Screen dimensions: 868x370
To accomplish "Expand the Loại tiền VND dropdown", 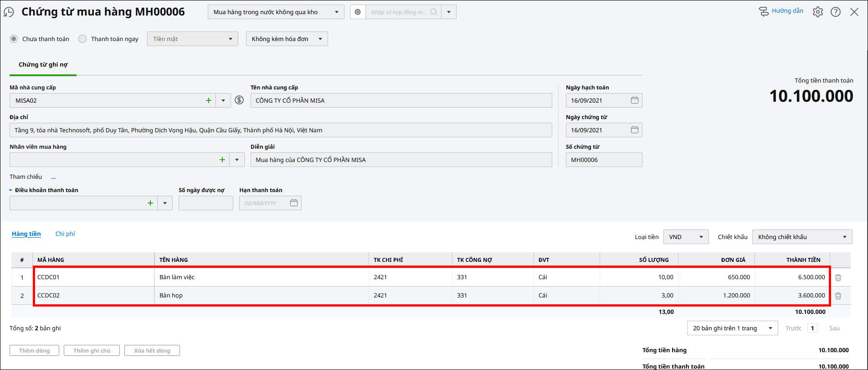I will [686, 237].
